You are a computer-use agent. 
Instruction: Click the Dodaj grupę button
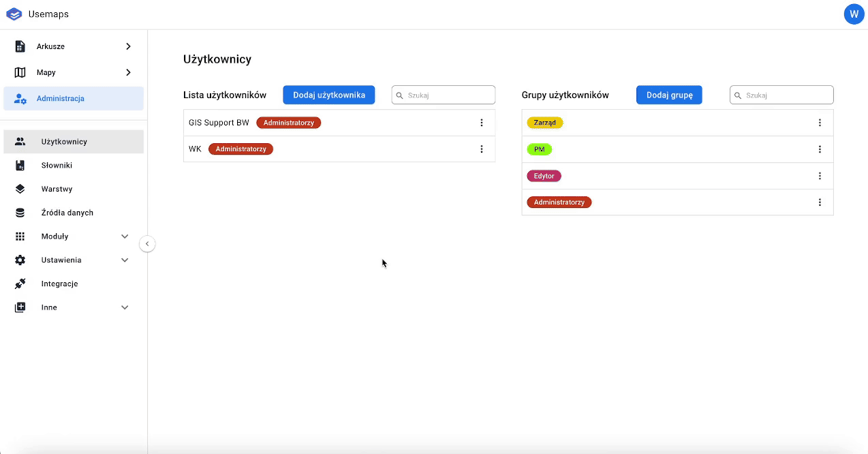click(668, 95)
